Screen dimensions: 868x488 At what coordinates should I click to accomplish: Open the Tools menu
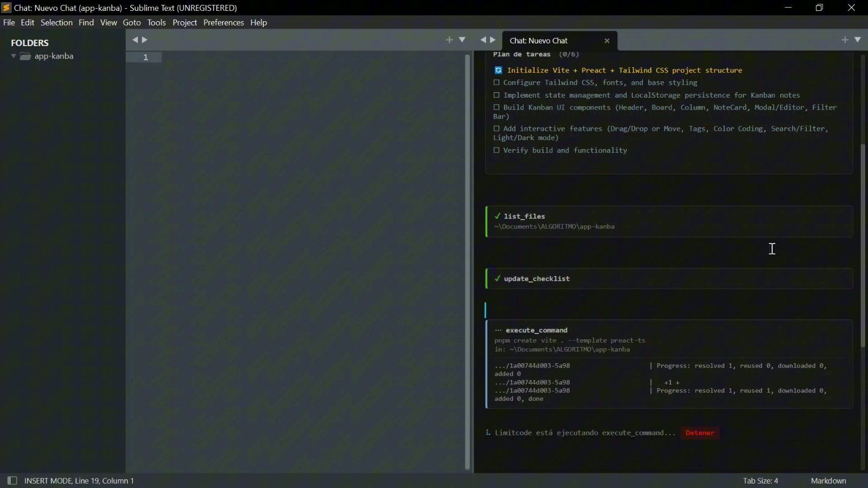click(x=157, y=22)
